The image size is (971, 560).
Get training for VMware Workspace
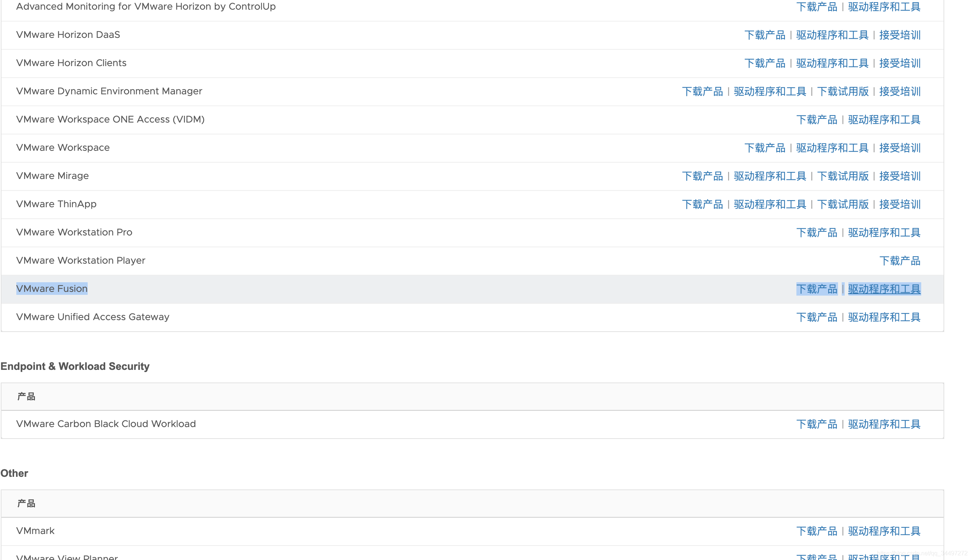899,148
